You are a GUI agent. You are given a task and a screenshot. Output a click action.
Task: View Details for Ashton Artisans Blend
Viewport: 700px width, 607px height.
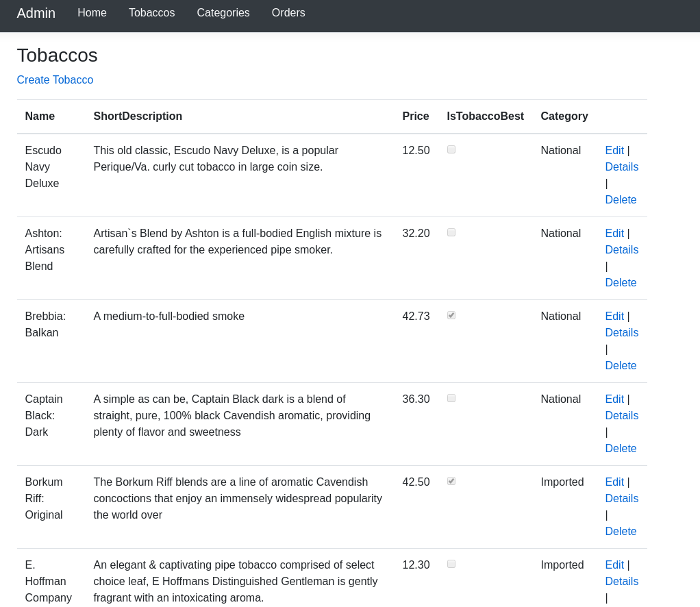[x=621, y=249]
